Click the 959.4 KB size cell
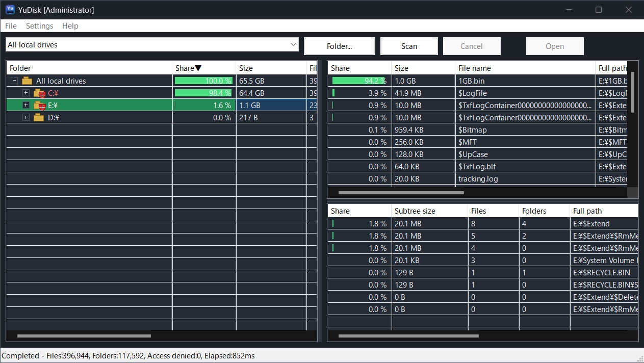644x363 pixels. point(423,130)
